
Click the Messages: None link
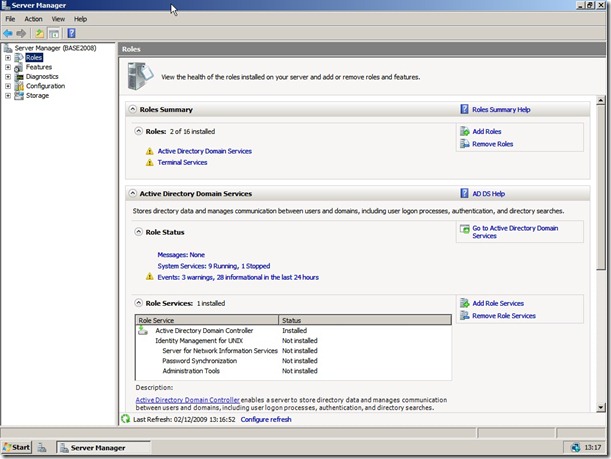pos(181,254)
